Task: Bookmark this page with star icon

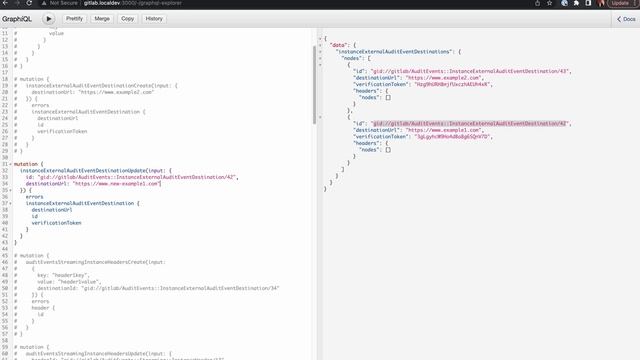Action: (549, 3)
